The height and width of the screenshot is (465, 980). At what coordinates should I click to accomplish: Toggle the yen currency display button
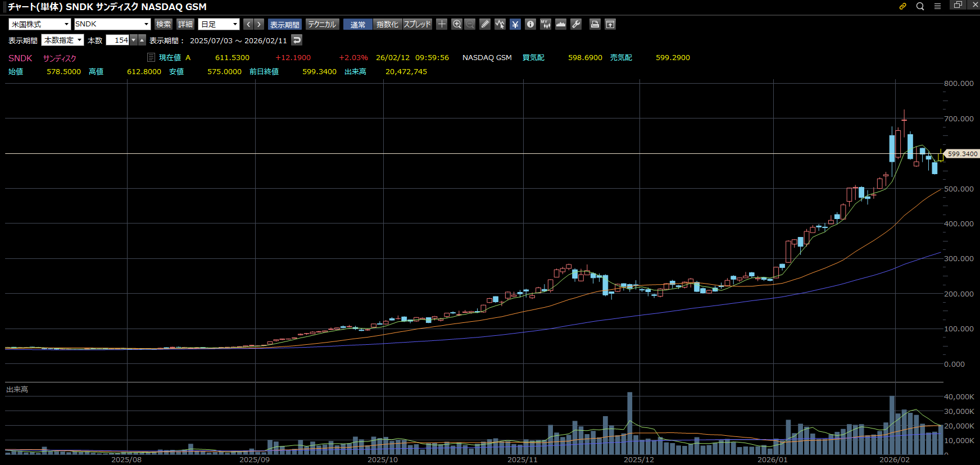coord(515,24)
